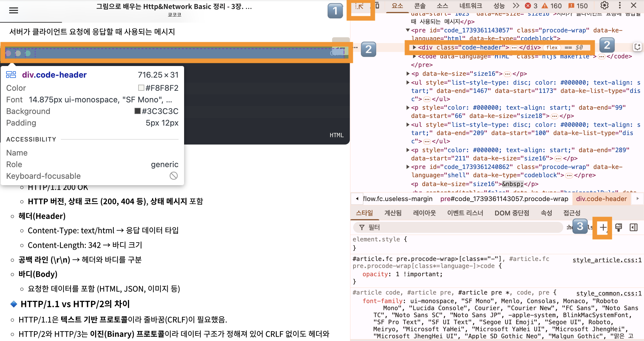
Task: Expand ellipsis in pre language shell element
Action: point(569,175)
